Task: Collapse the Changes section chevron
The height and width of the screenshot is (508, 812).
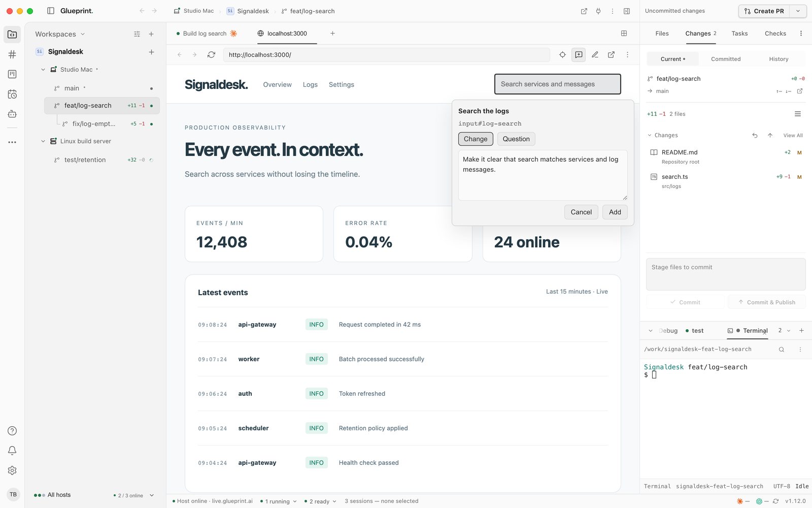Action: tap(650, 135)
